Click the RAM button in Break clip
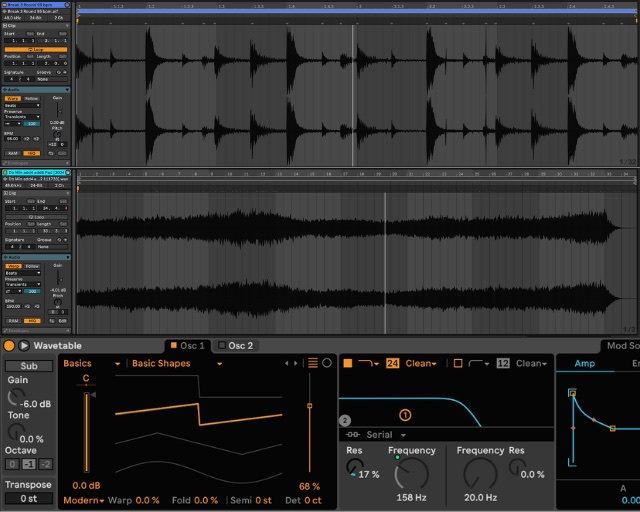This screenshot has width=640, height=512. click(13, 153)
